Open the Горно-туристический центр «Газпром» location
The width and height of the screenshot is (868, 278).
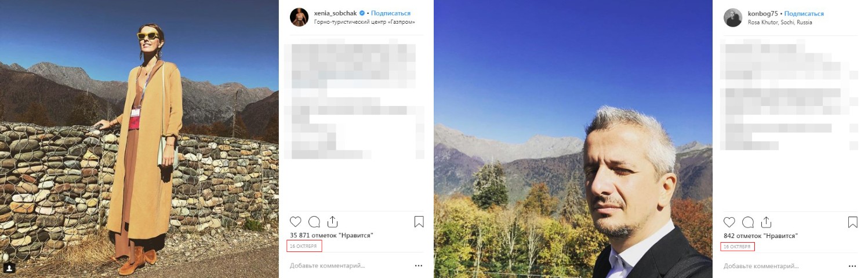click(x=364, y=23)
